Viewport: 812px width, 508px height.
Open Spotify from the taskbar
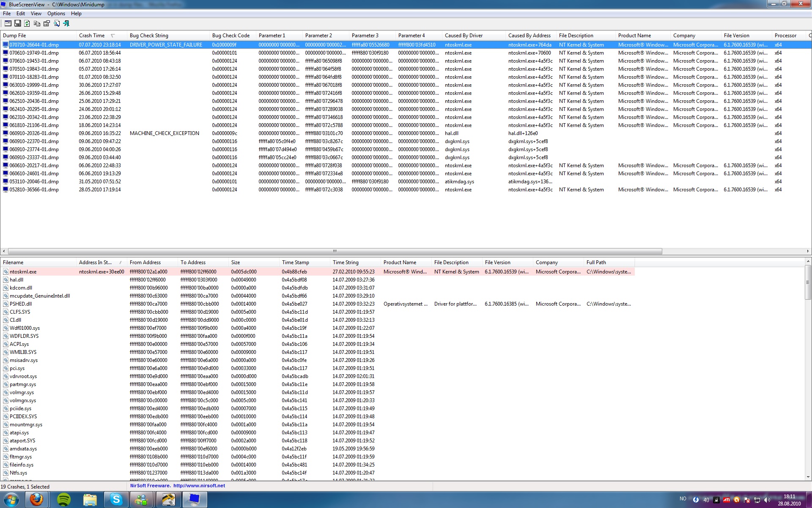pyautogui.click(x=63, y=500)
